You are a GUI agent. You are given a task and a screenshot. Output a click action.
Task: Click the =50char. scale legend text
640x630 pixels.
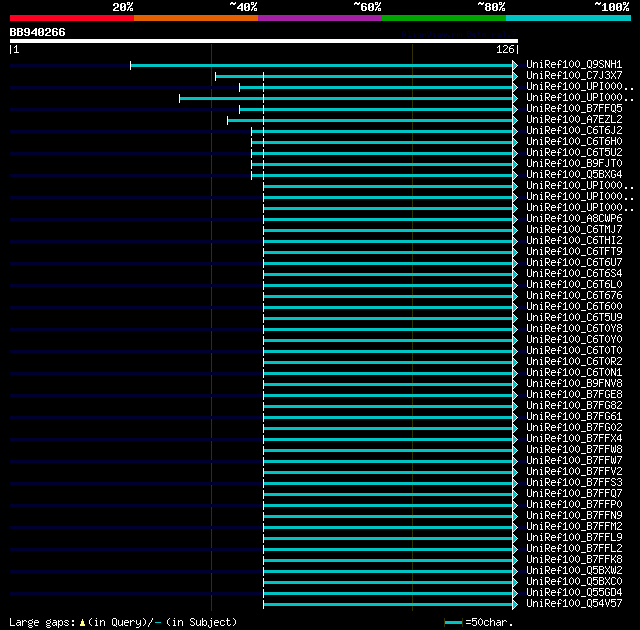pyautogui.click(x=489, y=622)
